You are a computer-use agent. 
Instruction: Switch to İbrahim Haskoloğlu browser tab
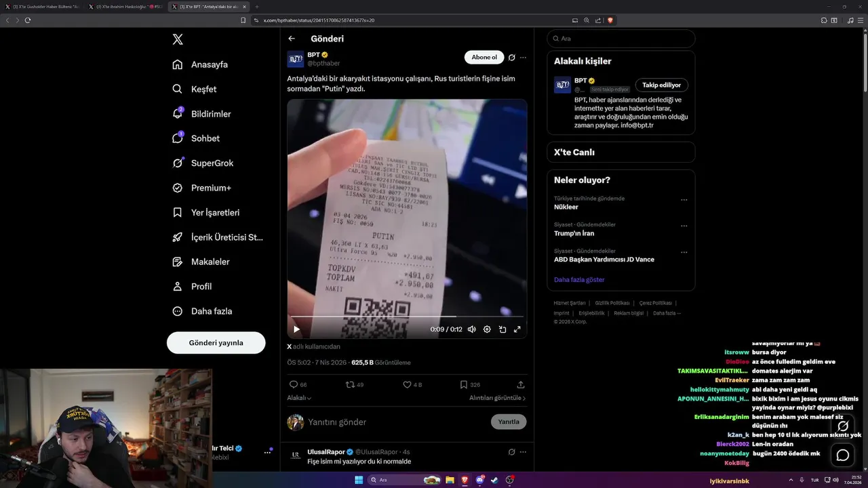(x=125, y=7)
